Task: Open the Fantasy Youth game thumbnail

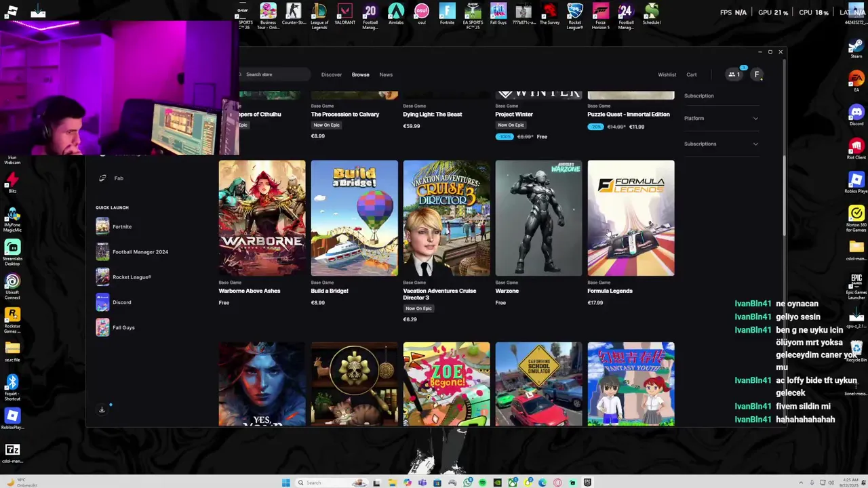Action: point(631,384)
